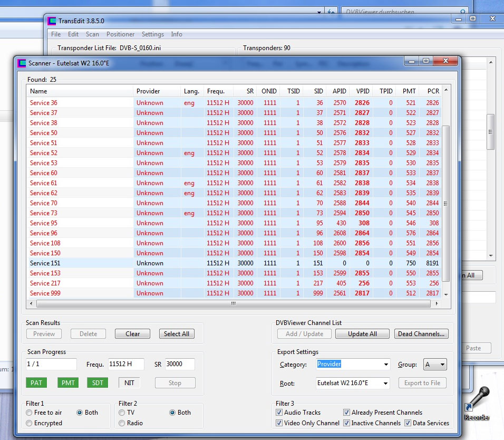Click the Clear button

click(132, 334)
